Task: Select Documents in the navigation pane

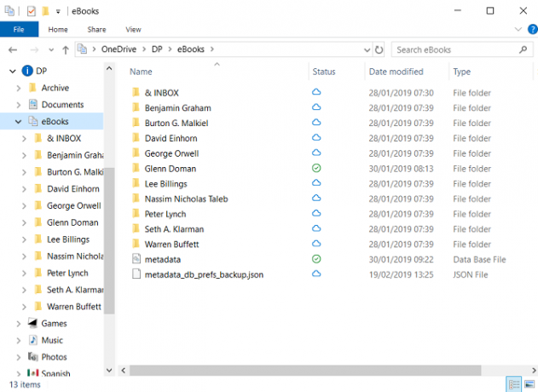Action: click(x=62, y=105)
